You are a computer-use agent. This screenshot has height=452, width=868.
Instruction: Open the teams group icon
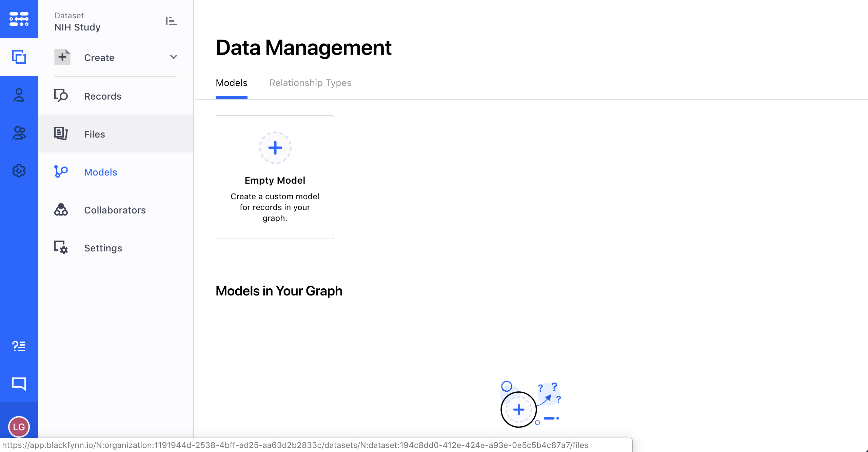[x=19, y=133]
